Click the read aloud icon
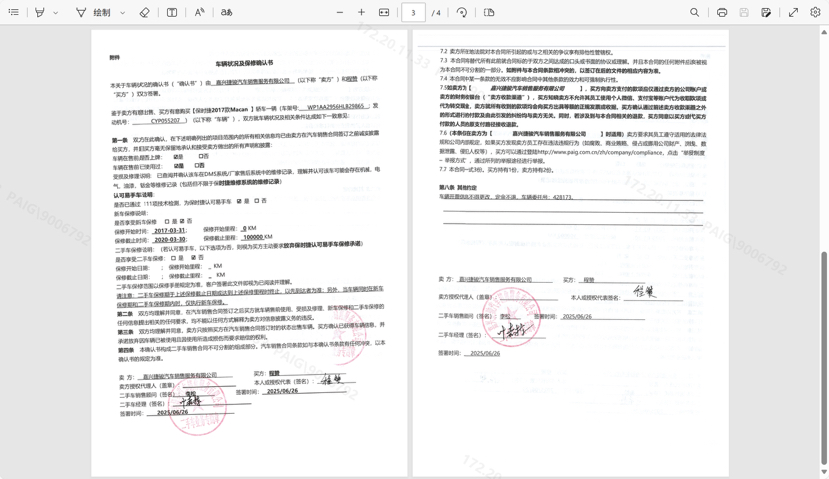The image size is (829, 479). [x=199, y=13]
